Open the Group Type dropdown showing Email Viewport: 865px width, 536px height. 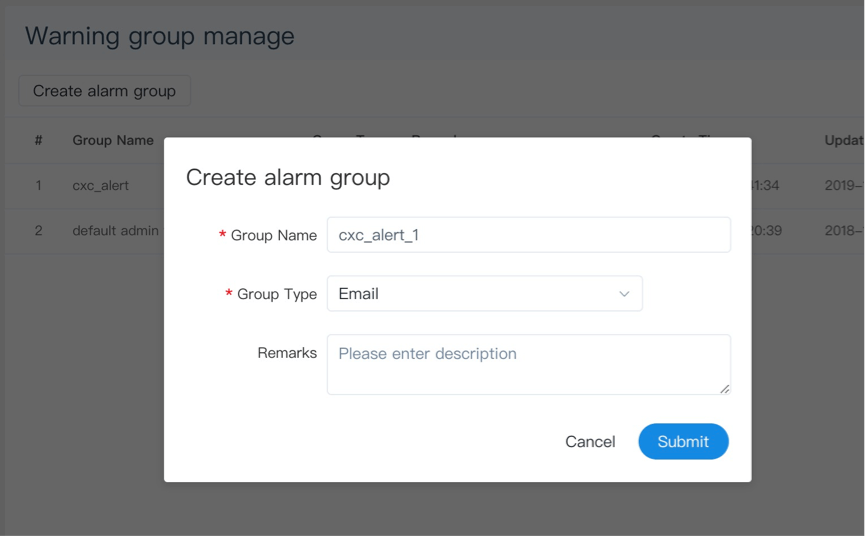coord(484,294)
